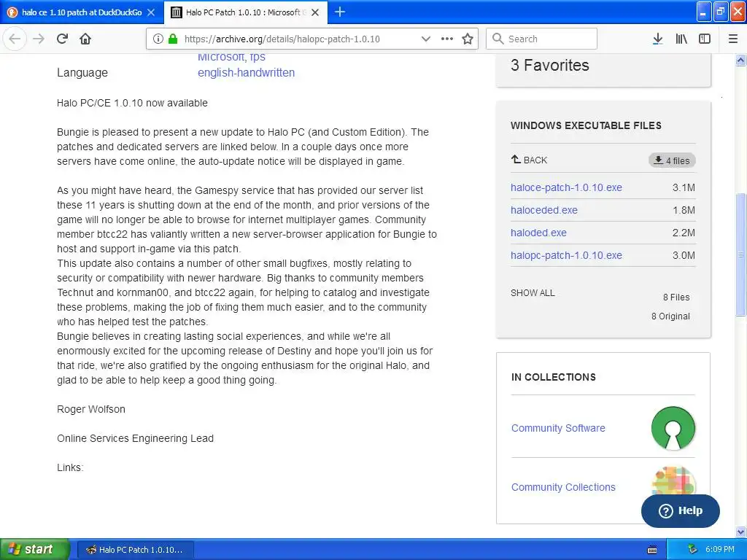This screenshot has height=560, width=747.
Task: Go forward one page
Action: 39,39
